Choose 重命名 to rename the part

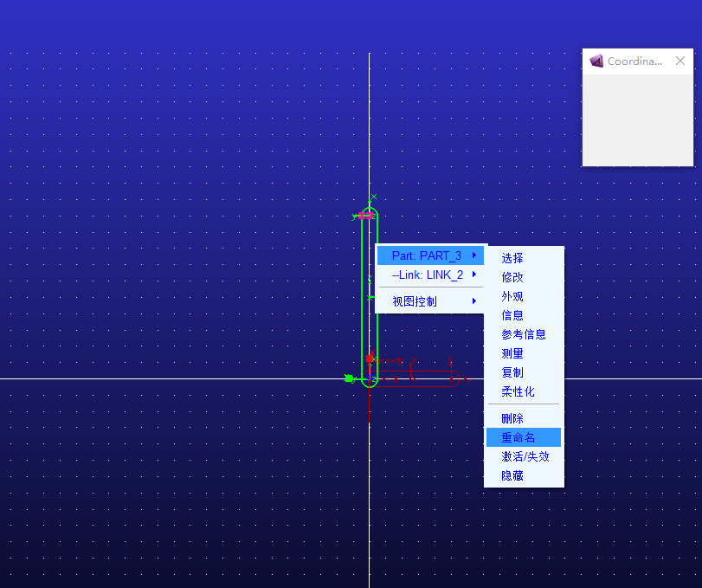[x=518, y=437]
